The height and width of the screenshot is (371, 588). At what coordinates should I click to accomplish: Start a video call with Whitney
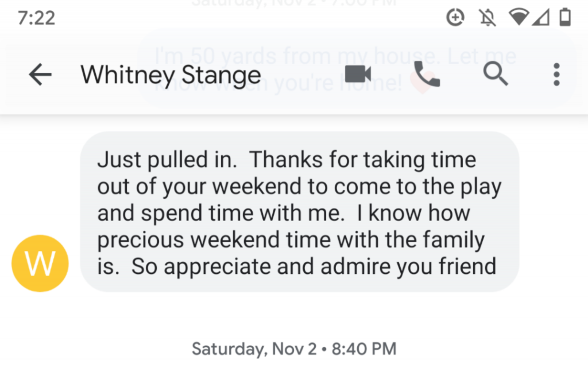click(358, 74)
